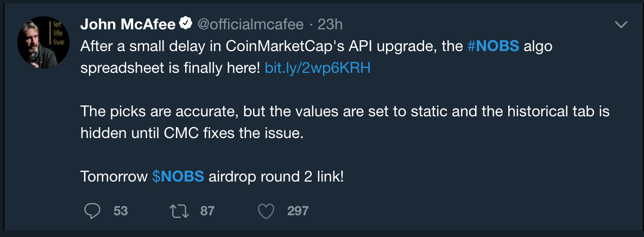Click the 23h timestamp to open the tweet
This screenshot has height=237, width=644.
pos(330,24)
